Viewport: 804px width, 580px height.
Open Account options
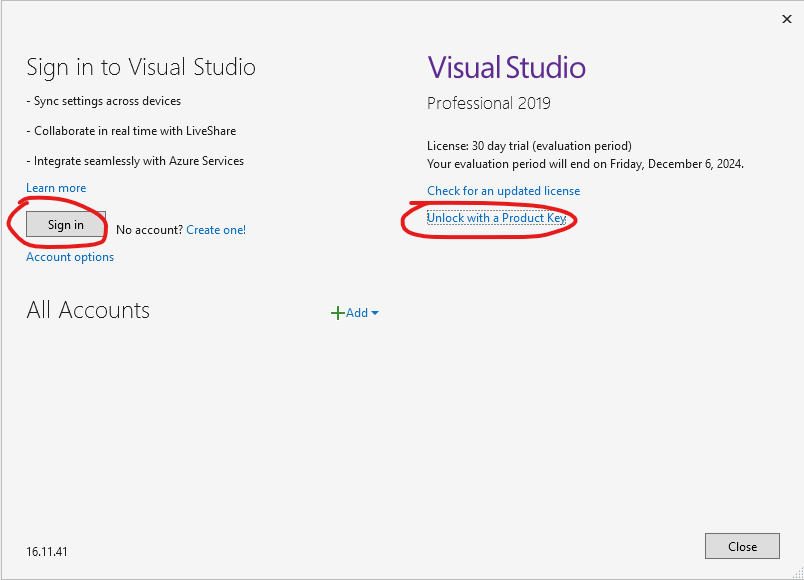click(70, 257)
